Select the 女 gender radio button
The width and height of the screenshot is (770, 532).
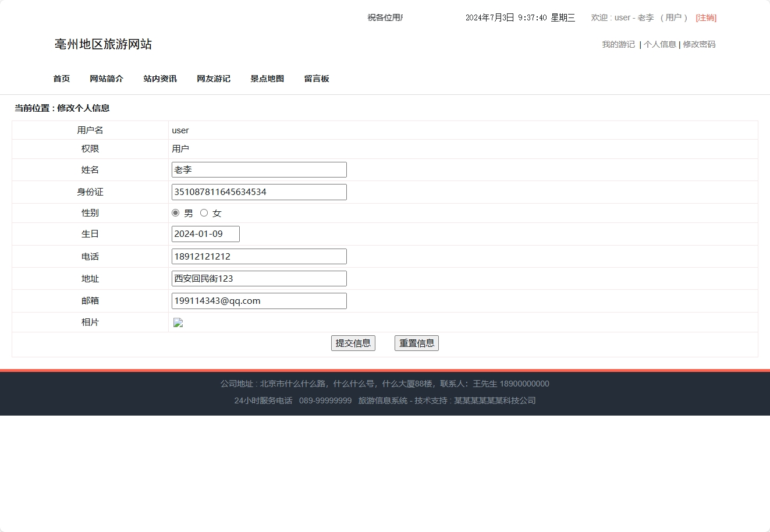click(204, 212)
